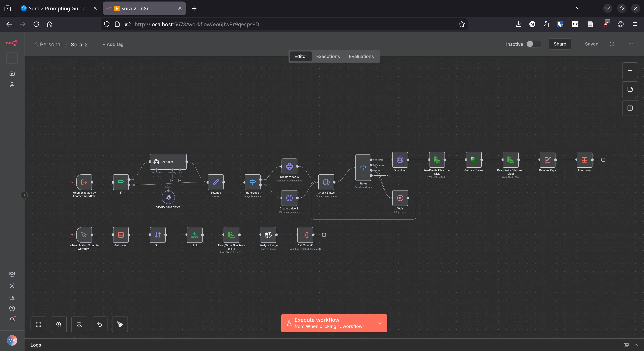
Task: Open Variables from the left sidebar
Action: (12, 285)
